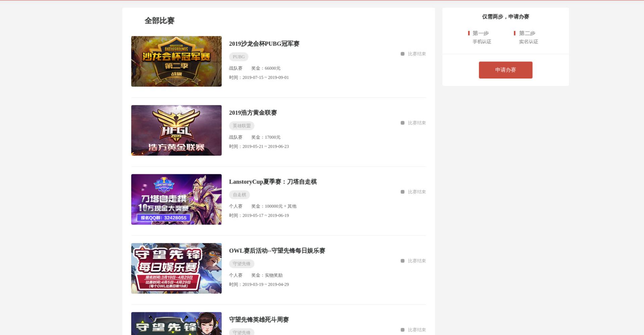Click 比赛结束 text in 每日娱乐赛 row
This screenshot has width=644, height=335.
coord(417,261)
